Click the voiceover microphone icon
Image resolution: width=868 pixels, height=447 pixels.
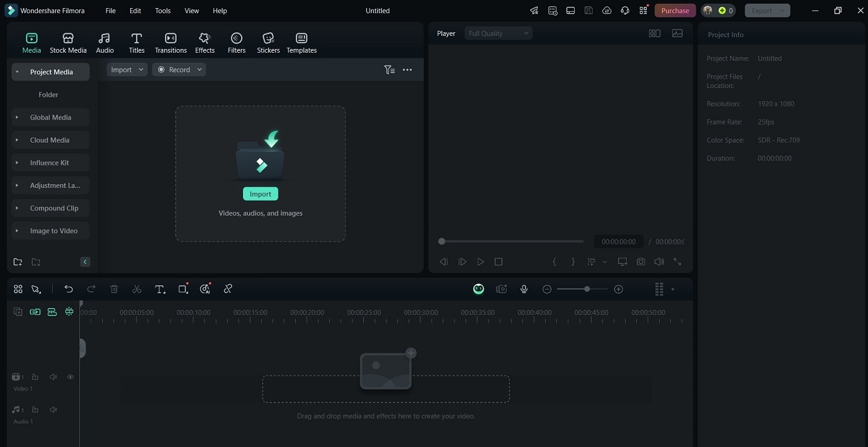524,289
